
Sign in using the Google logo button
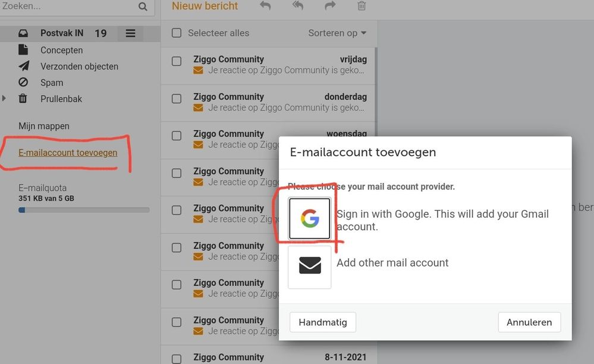tap(310, 219)
